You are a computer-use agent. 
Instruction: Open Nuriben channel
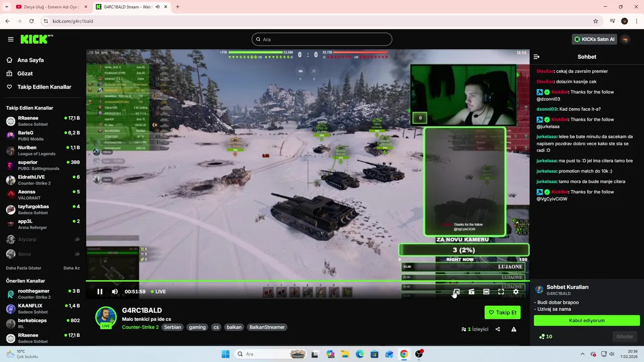[x=43, y=150]
